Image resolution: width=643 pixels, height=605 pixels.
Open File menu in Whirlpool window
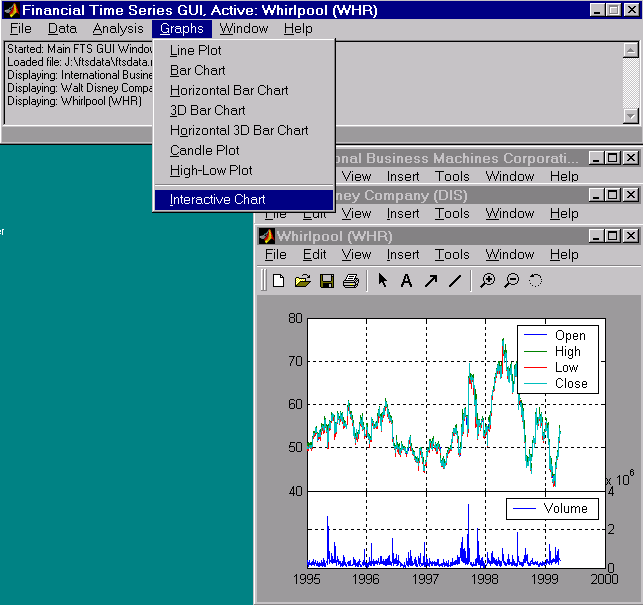pos(276,255)
